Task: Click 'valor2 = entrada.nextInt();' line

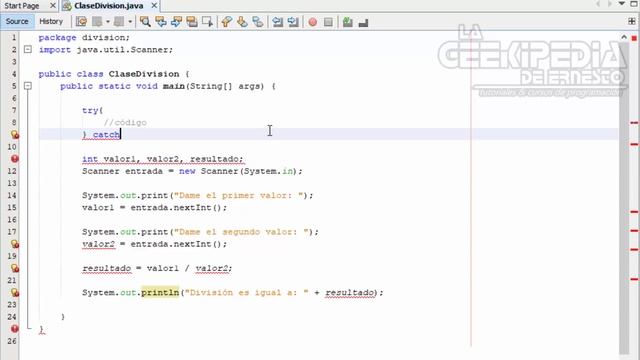Action: point(154,244)
